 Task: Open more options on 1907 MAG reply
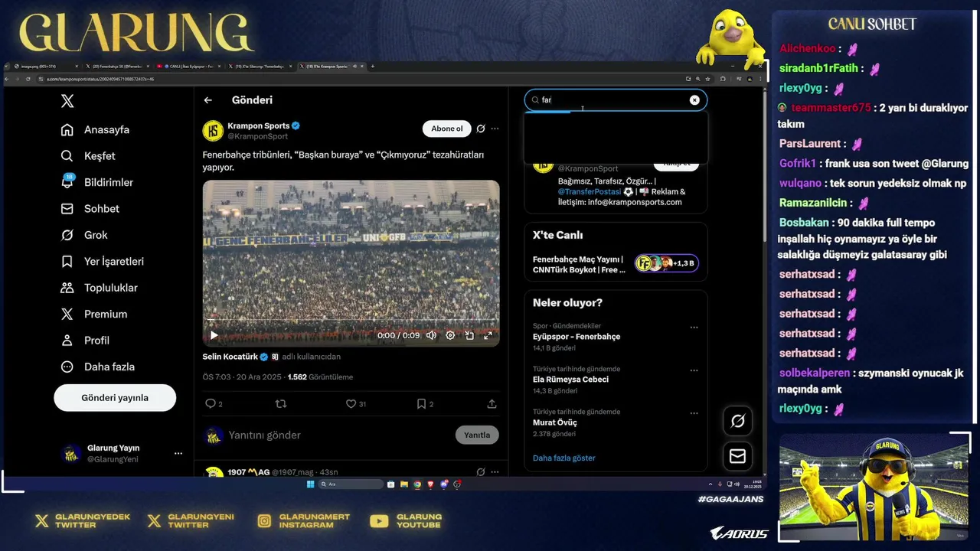coord(495,472)
